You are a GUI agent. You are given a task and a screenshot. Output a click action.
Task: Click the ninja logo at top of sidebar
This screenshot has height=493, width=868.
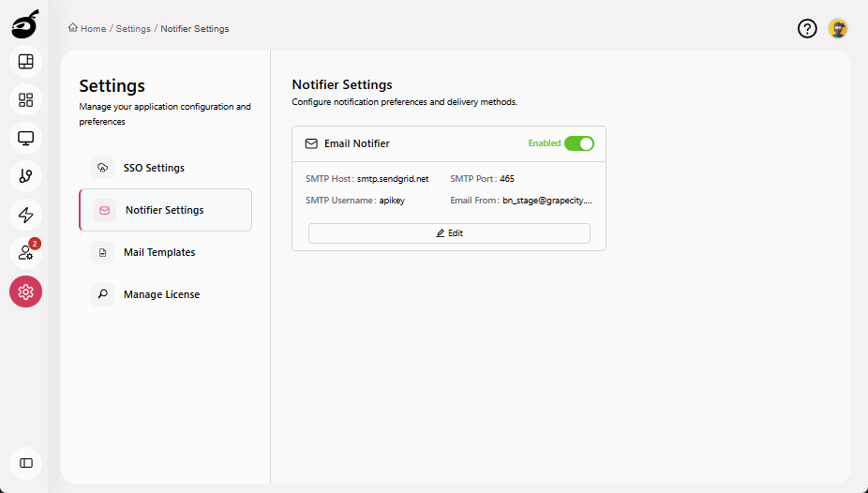pyautogui.click(x=25, y=23)
